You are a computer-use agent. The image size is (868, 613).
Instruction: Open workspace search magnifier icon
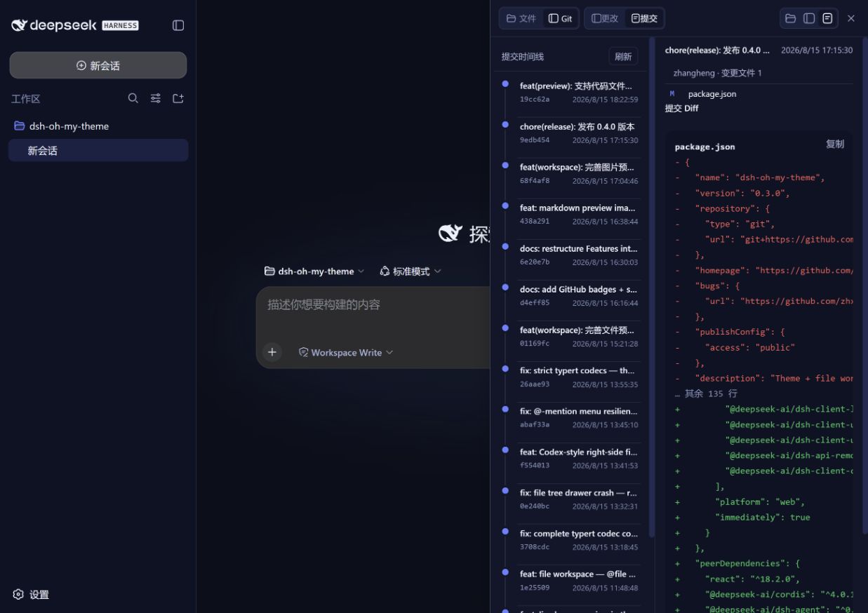coord(133,98)
